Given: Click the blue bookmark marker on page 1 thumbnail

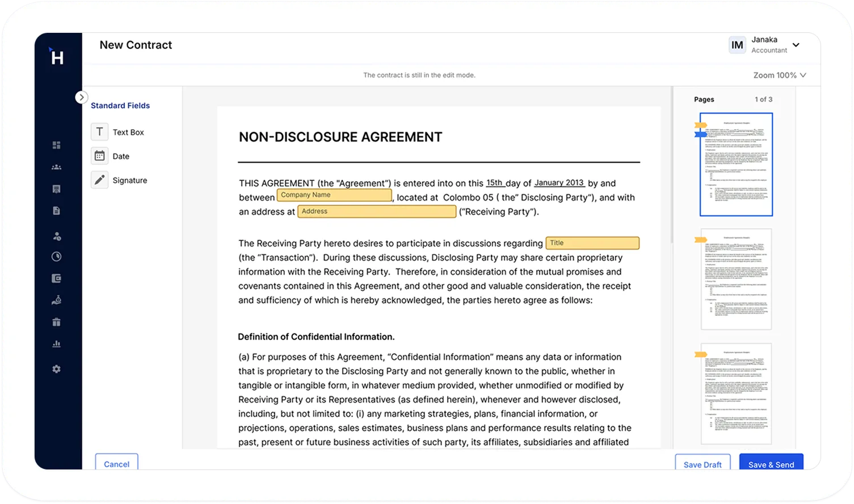Looking at the screenshot, I should [701, 134].
